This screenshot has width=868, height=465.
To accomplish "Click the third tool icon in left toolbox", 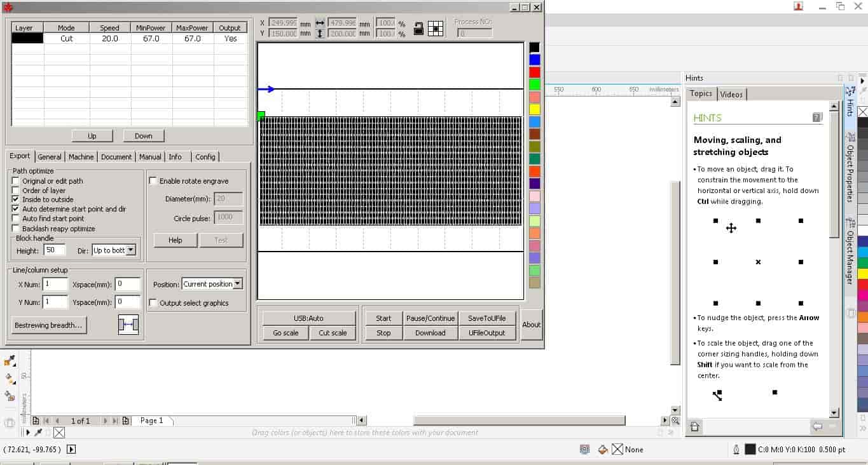I will click(10, 396).
